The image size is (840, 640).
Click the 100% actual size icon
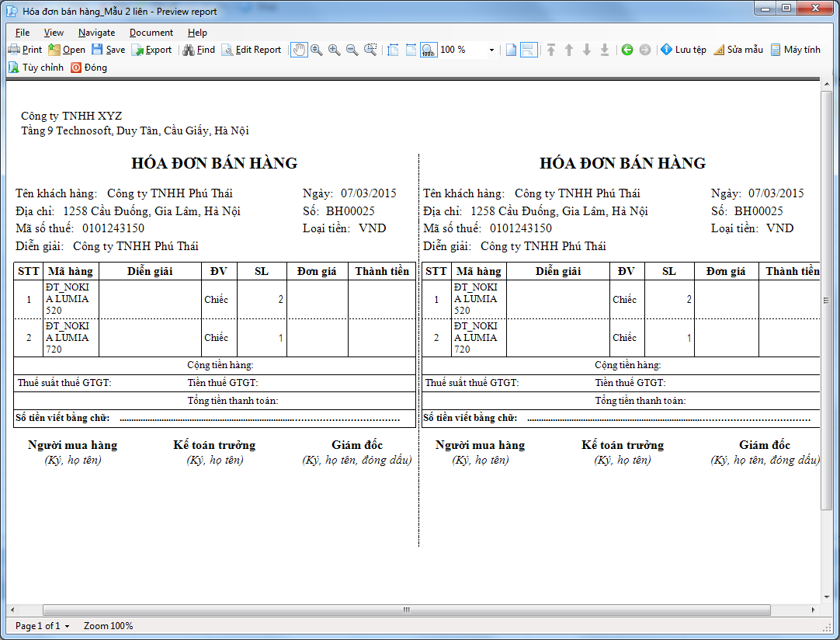click(429, 50)
